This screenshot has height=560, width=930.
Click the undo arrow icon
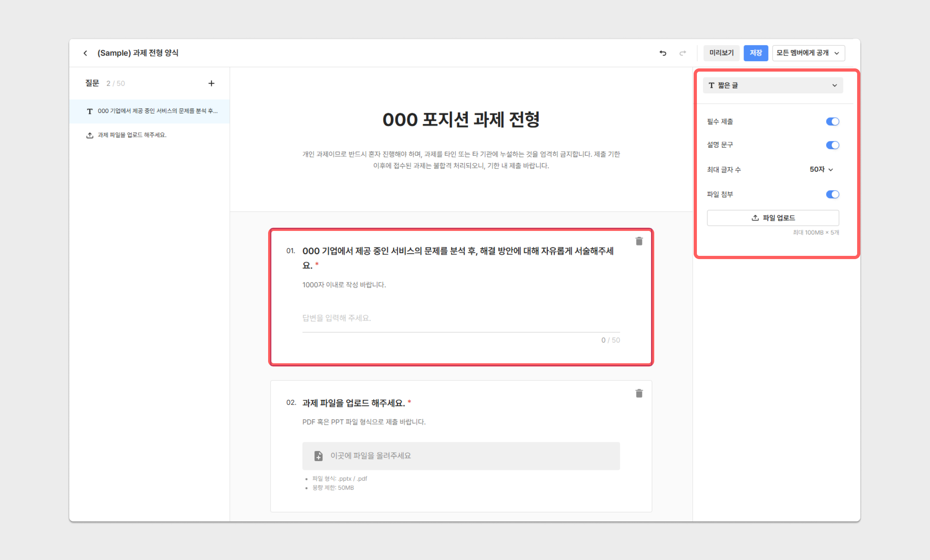(663, 53)
